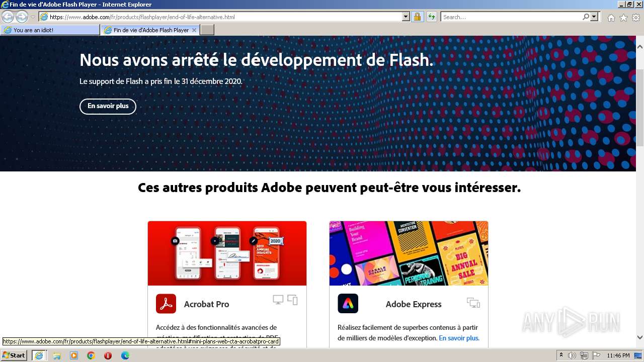The image size is (644, 362).
Task: Open the Windows Start menu
Action: click(x=14, y=355)
